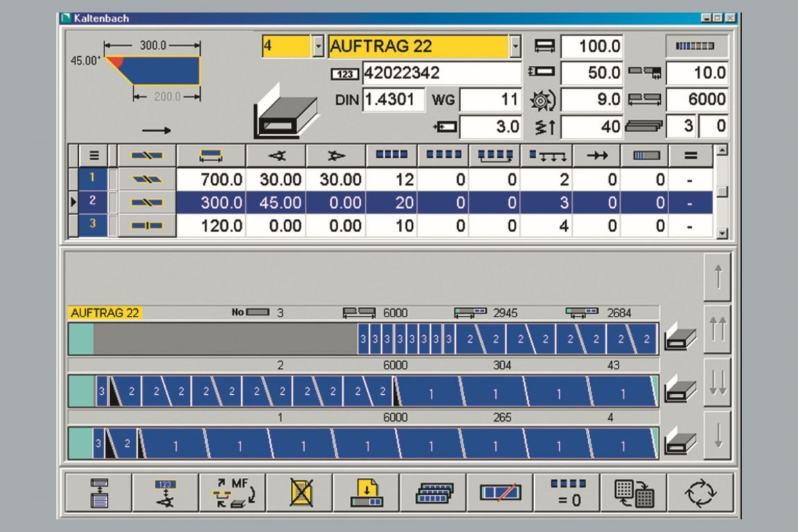
Task: Click the length column header icon
Action: click(x=211, y=155)
